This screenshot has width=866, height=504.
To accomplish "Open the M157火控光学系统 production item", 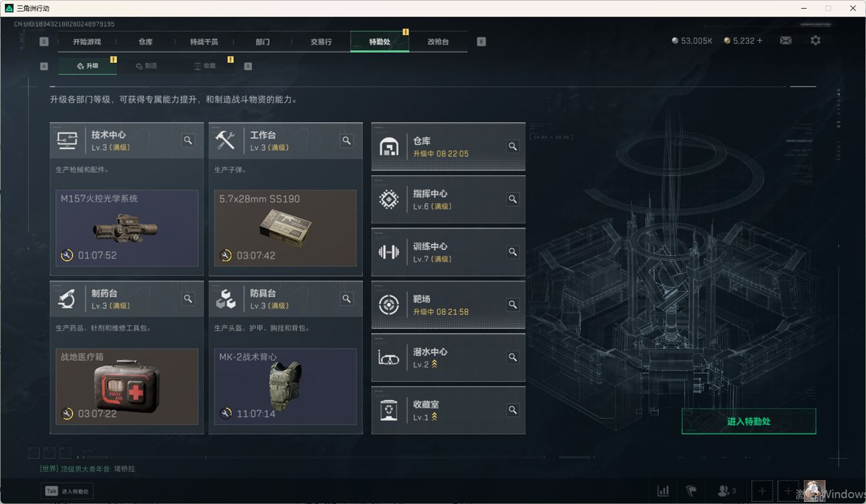I will point(127,228).
